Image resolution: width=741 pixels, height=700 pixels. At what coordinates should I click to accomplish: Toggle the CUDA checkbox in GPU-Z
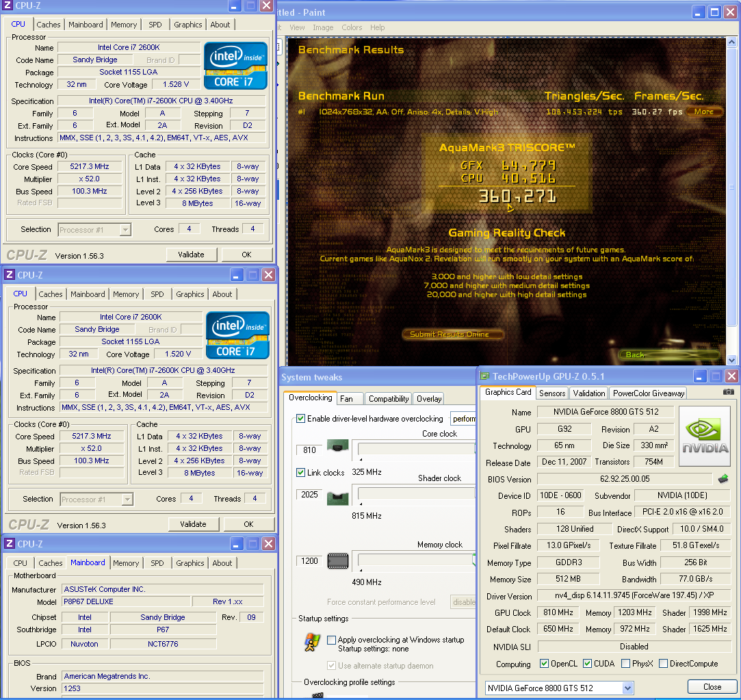point(588,664)
